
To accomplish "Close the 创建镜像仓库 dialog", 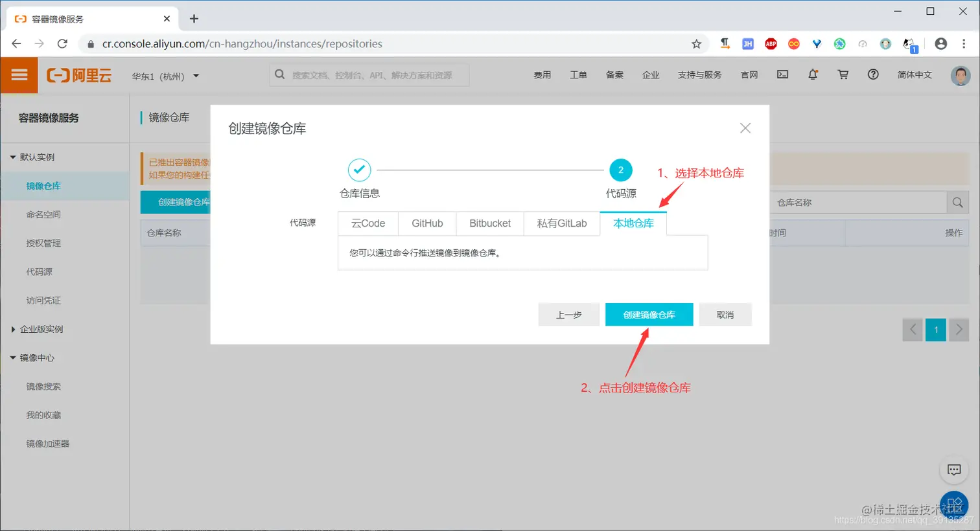I will tap(745, 128).
